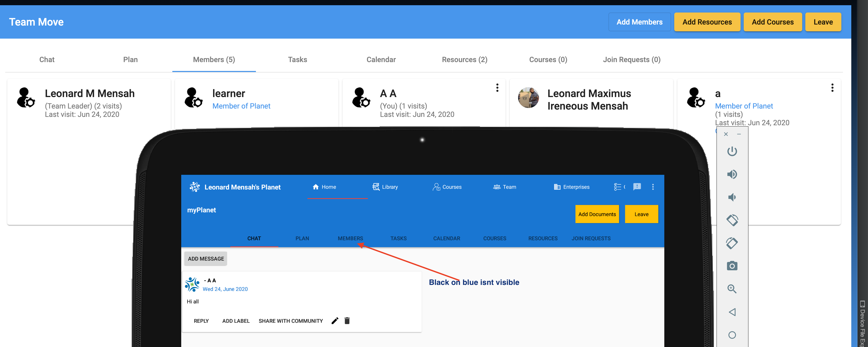Viewport: 868px width, 347px height.
Task: Open the options menu on member 'a' card
Action: (x=832, y=87)
